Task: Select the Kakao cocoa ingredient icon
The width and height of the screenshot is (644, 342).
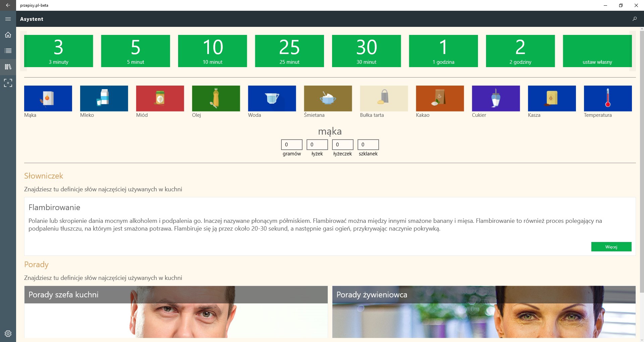Action: tap(440, 98)
